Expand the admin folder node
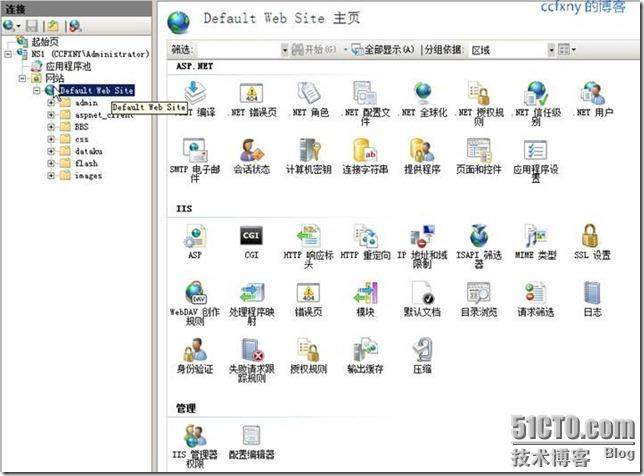Screen dimensions: 644x476 pyautogui.click(x=51, y=103)
